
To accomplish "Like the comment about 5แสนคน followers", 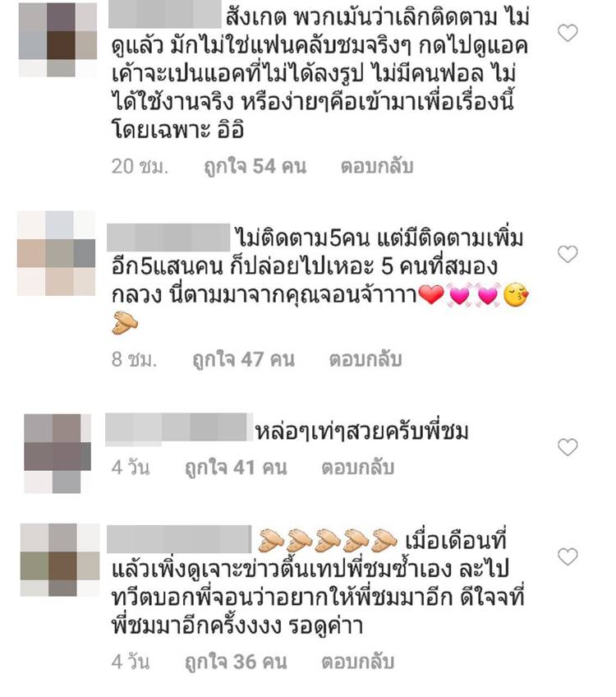I will 568,254.
